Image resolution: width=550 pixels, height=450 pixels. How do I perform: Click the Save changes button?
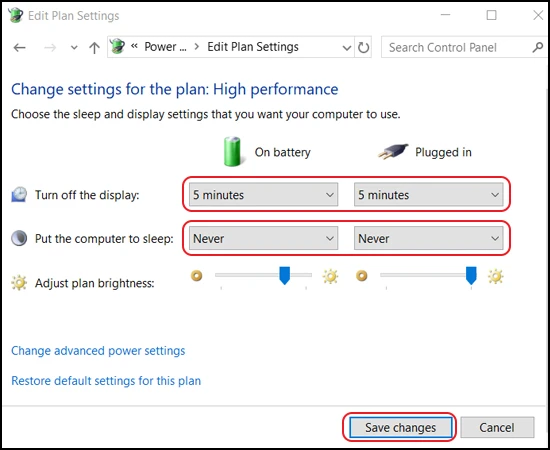pyautogui.click(x=400, y=427)
